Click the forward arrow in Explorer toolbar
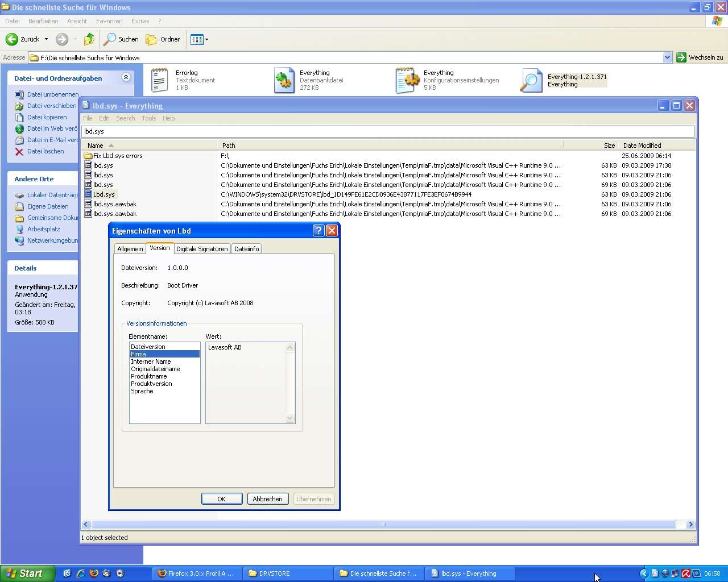This screenshot has height=582, width=728. [x=62, y=39]
